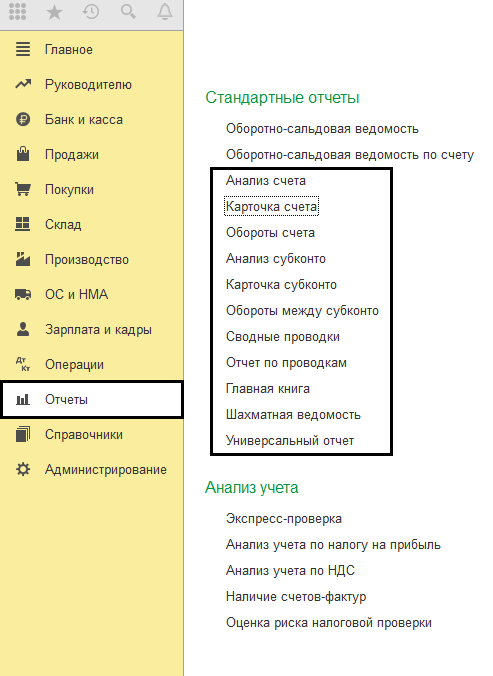Click the ДтКт icon for Операции
Image resolution: width=493 pixels, height=676 pixels.
tap(23, 364)
